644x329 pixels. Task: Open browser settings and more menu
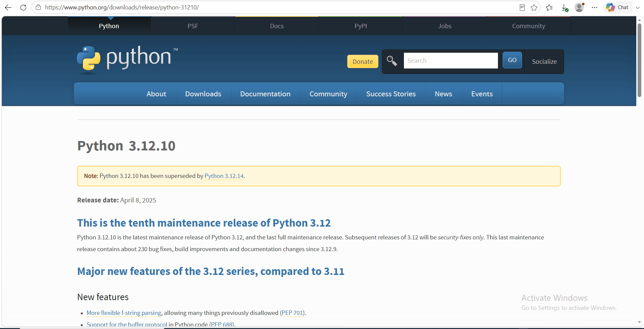595,7
